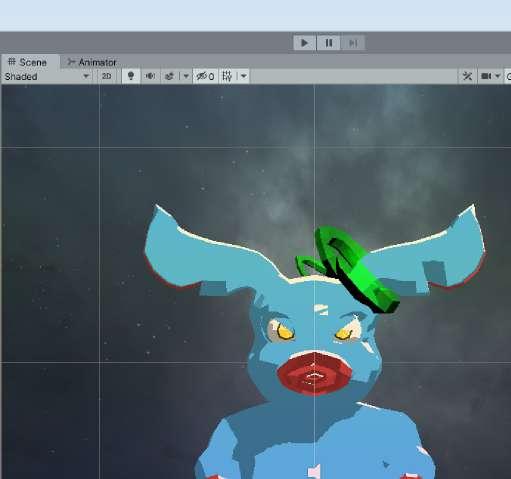Click the Pause button
The image size is (511, 479).
pos(329,43)
